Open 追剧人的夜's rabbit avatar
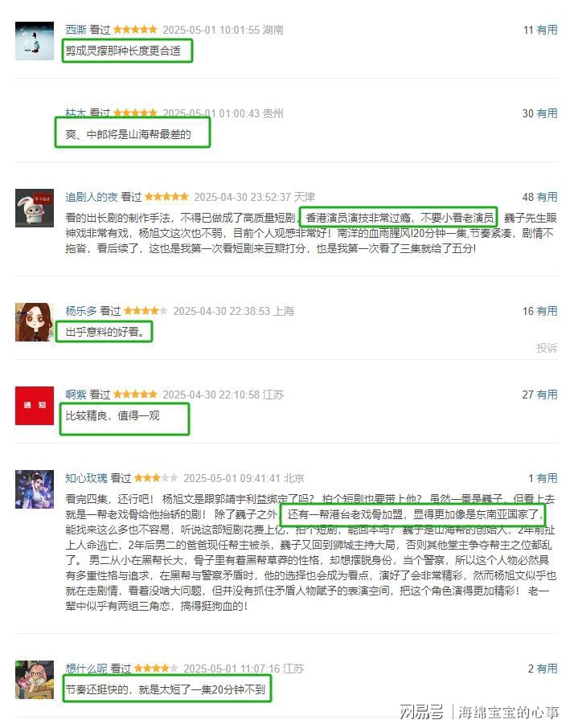The height and width of the screenshot is (728, 574). tap(35, 208)
